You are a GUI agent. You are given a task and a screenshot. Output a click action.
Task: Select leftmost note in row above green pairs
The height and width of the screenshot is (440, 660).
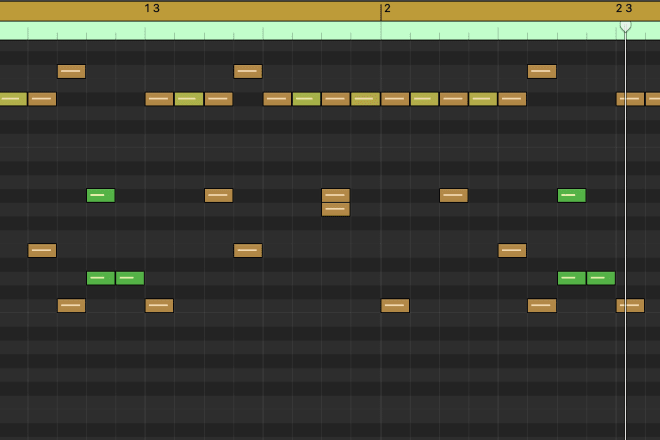tap(42, 251)
